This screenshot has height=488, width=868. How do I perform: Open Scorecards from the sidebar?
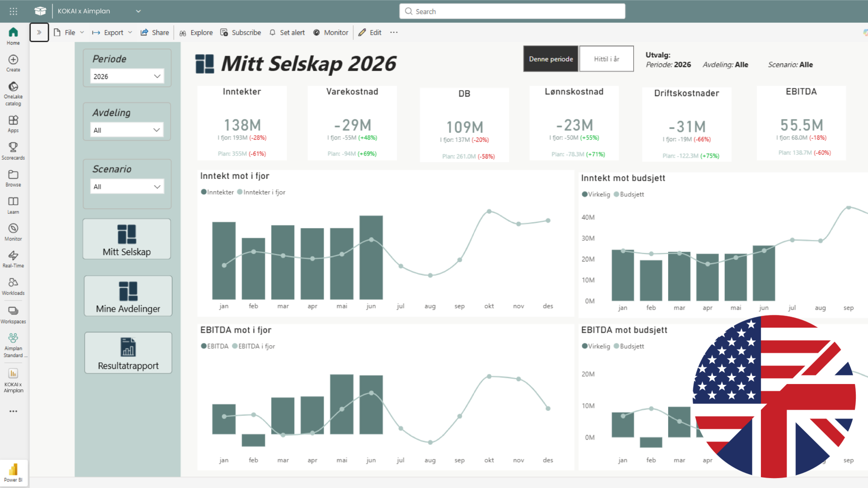tap(13, 151)
